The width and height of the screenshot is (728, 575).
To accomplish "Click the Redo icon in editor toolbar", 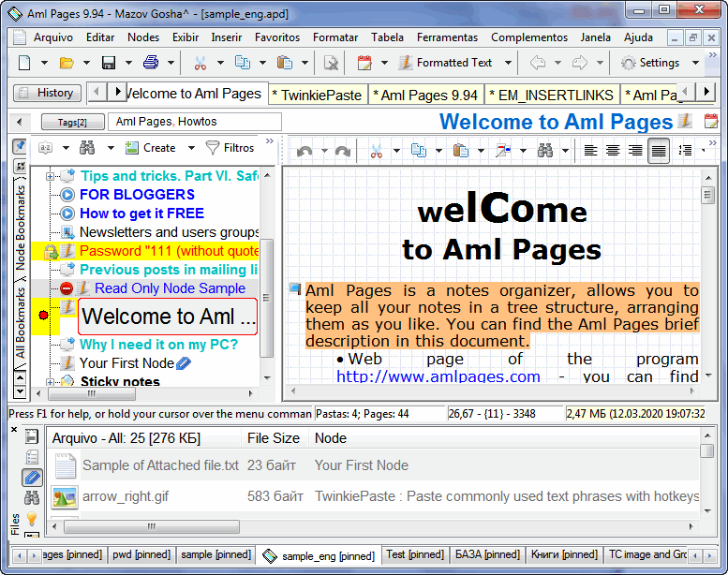I will click(342, 151).
